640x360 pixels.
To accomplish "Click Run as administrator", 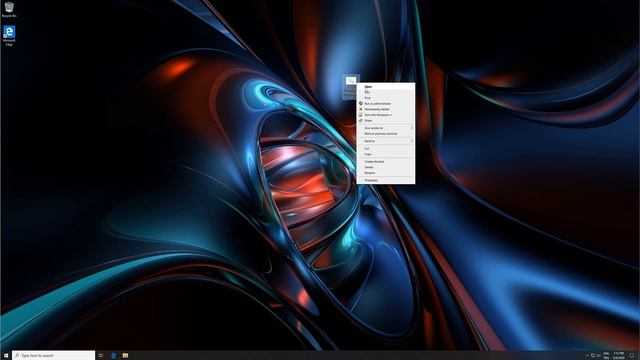I will [x=386, y=104].
